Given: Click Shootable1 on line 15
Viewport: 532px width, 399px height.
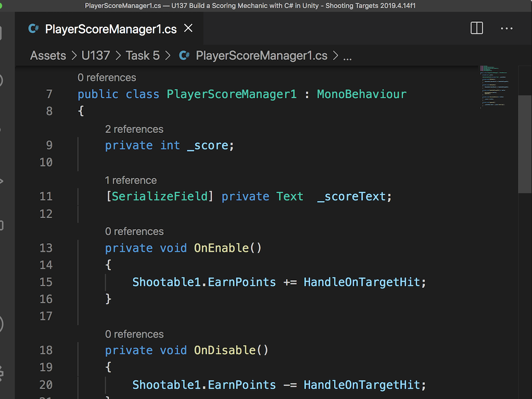Looking at the screenshot, I should point(166,282).
